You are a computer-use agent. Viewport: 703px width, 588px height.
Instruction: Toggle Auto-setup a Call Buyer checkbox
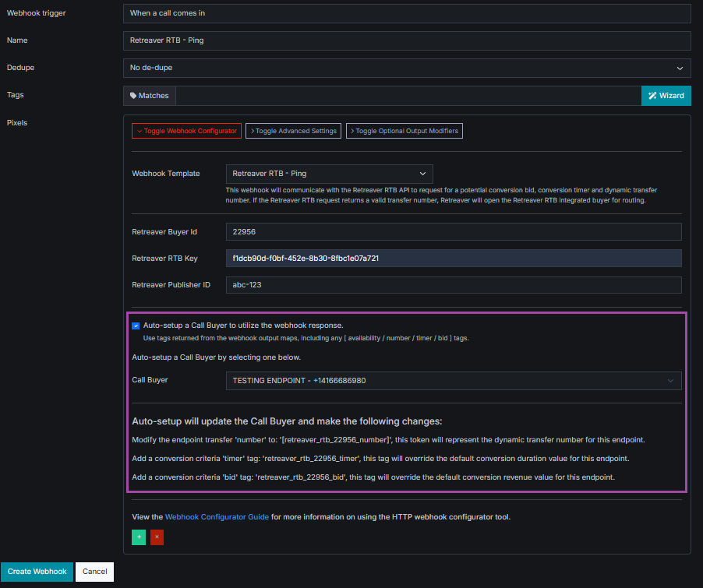(x=136, y=326)
